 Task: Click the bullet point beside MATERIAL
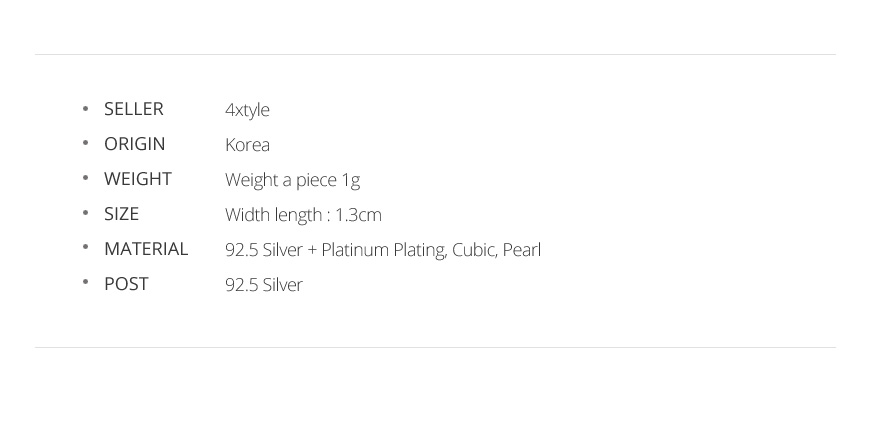(86, 249)
